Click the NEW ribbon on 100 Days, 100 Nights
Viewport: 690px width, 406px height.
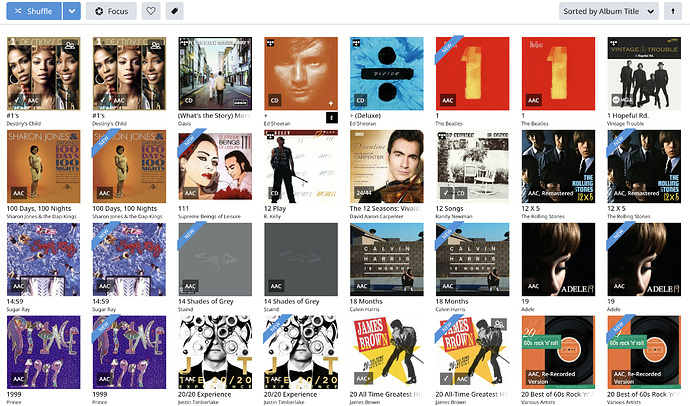coord(105,141)
